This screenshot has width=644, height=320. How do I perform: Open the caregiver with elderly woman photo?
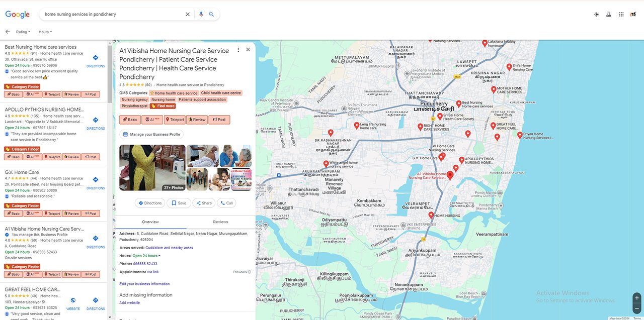tap(235, 156)
